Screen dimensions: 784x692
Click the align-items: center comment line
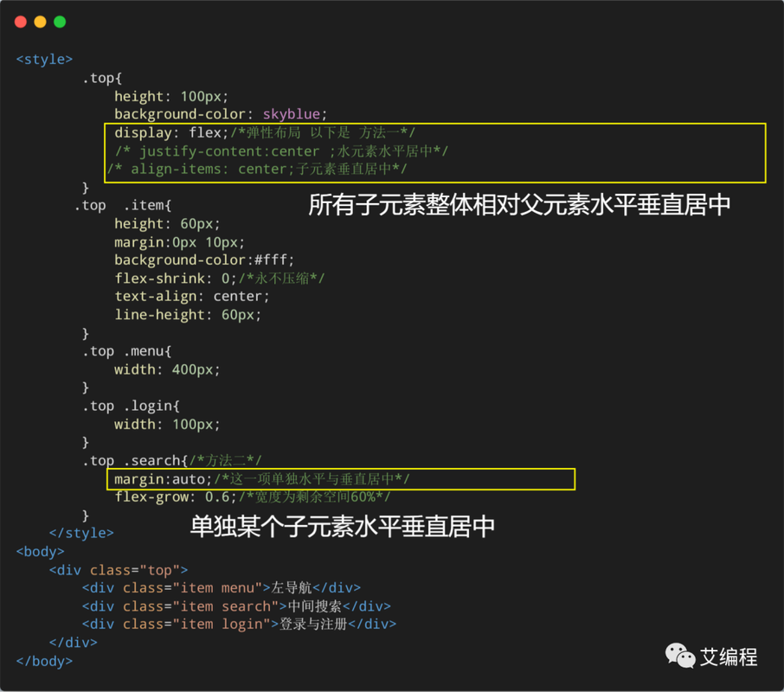(x=257, y=170)
